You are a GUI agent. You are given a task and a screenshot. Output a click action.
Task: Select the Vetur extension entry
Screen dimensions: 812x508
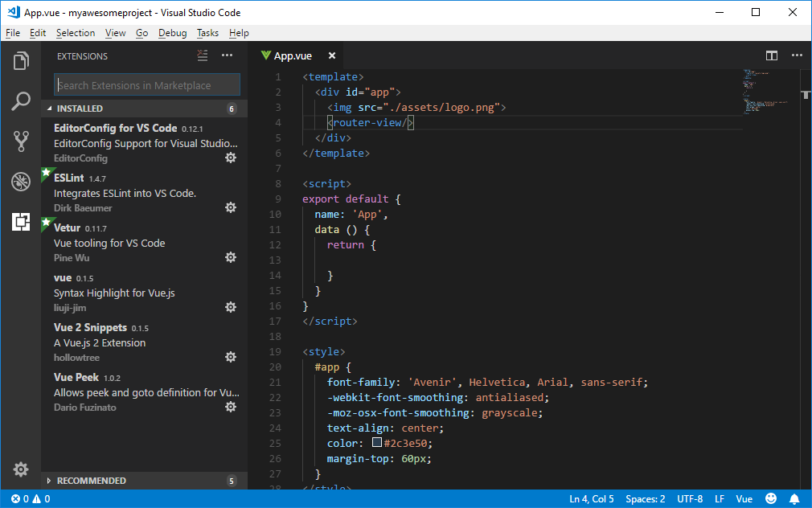[x=145, y=243]
